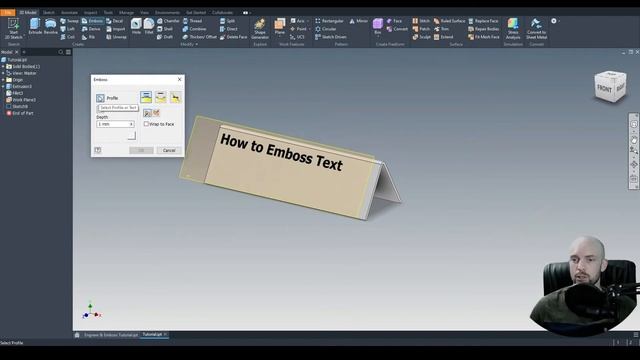Choose the Chamfer tool
Image resolution: width=640 pixels, height=360 pixels.
pyautogui.click(x=168, y=21)
